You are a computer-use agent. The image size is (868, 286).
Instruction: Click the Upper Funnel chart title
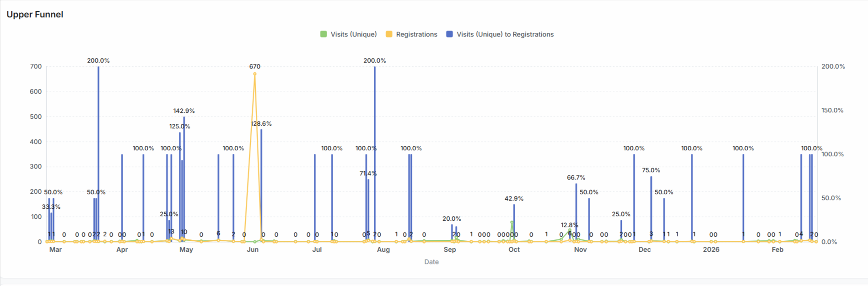point(35,15)
